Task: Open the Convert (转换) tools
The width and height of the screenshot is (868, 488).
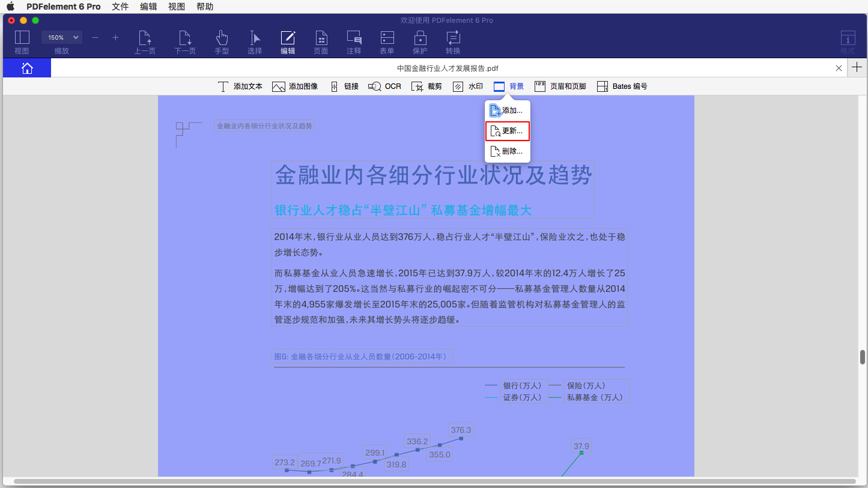Action: click(453, 42)
